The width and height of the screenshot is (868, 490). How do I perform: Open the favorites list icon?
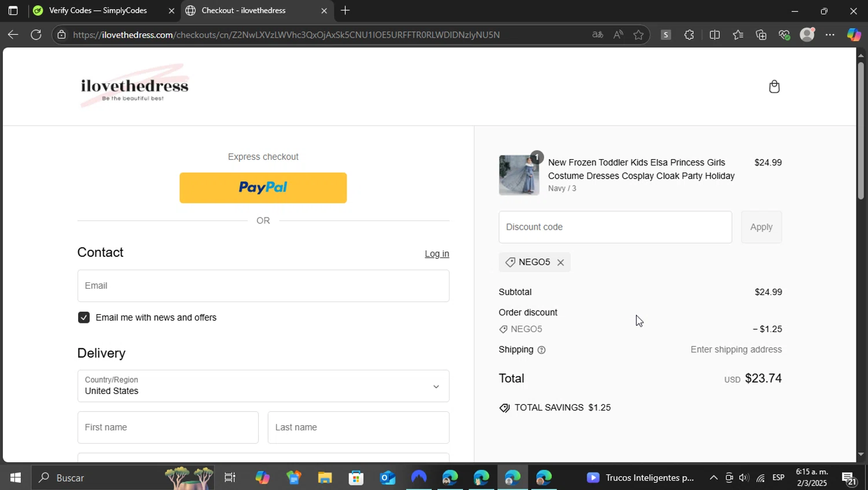(x=738, y=35)
